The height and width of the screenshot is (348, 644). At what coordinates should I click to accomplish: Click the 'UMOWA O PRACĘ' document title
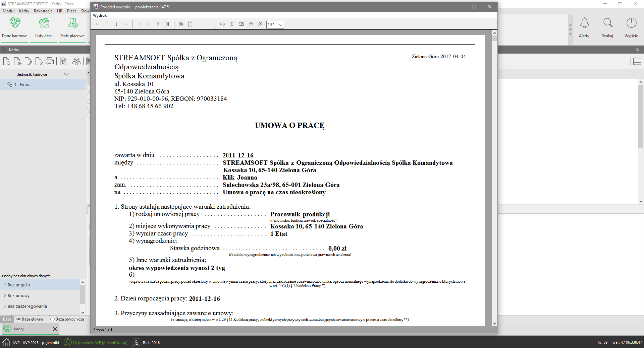point(290,126)
